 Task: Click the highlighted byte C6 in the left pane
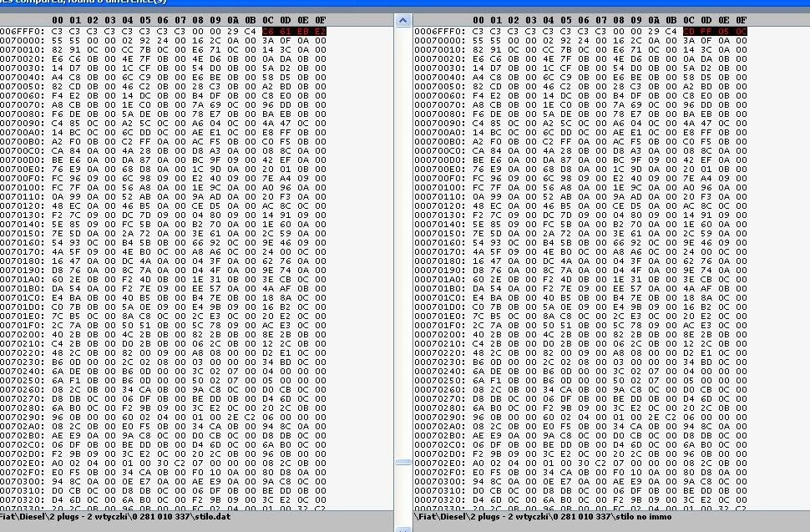[268, 31]
